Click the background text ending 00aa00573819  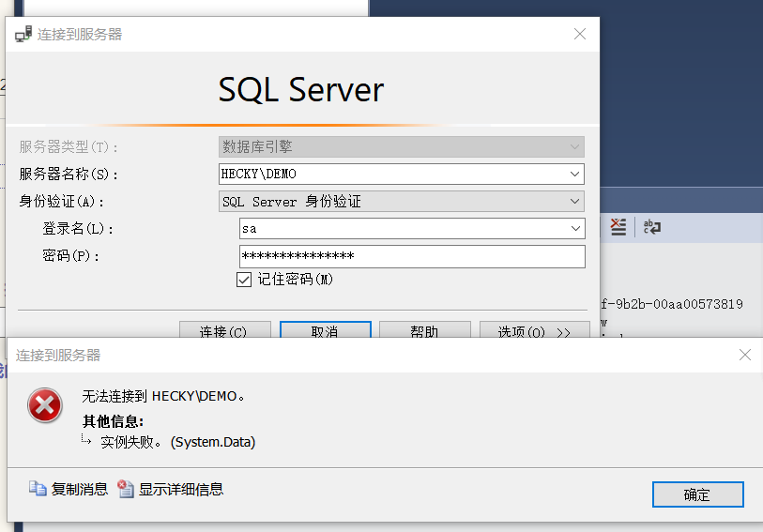tap(672, 304)
